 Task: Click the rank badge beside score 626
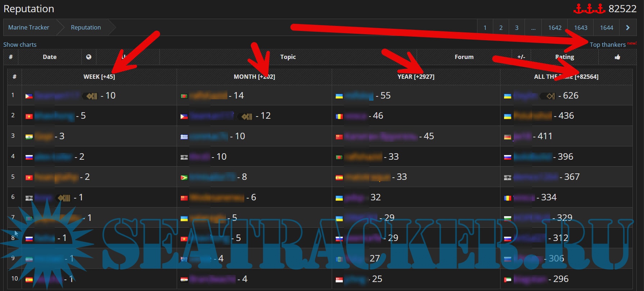coord(550,96)
